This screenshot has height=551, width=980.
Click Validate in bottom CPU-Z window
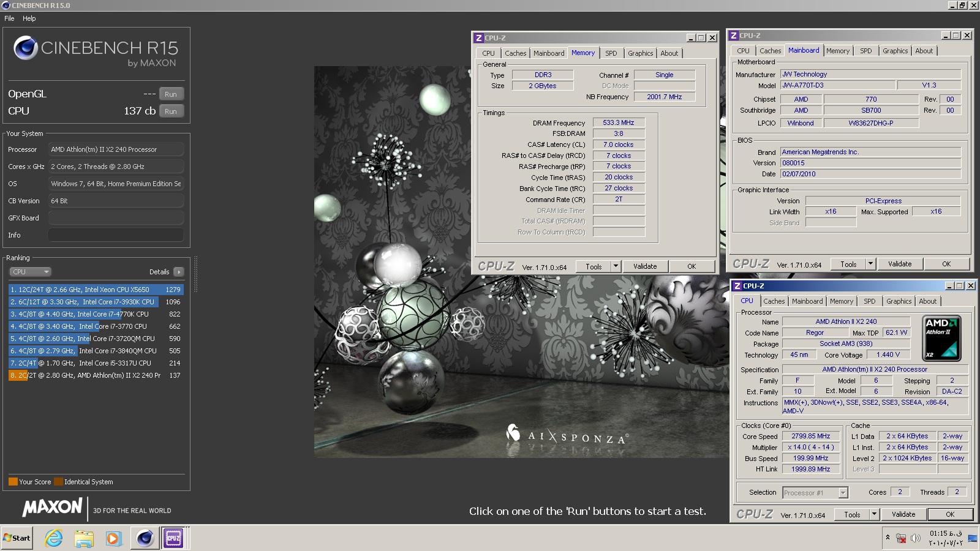click(903, 514)
